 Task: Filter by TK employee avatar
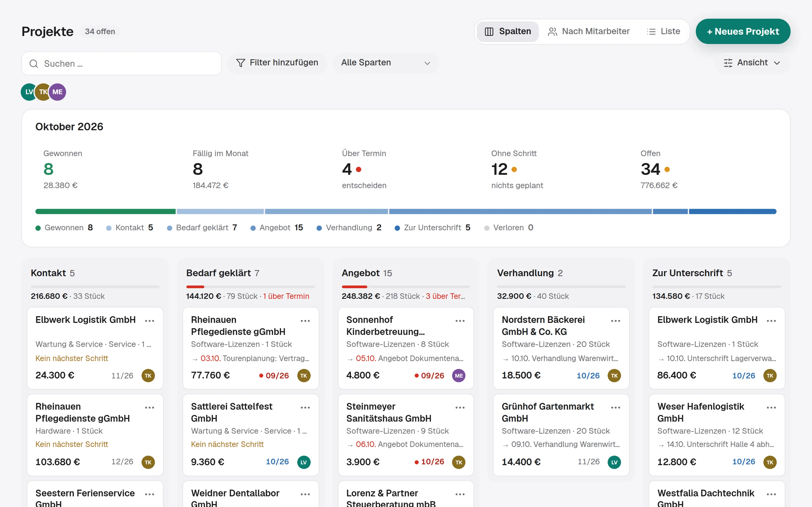(42, 92)
